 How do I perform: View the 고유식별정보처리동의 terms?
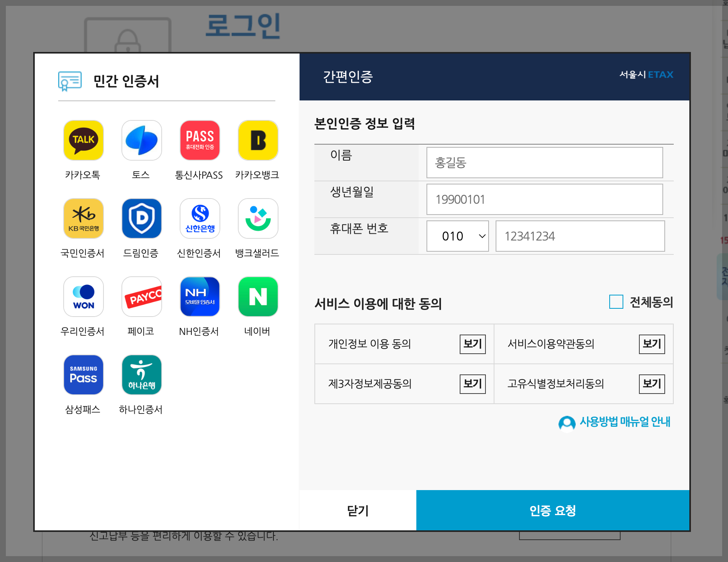tap(652, 384)
